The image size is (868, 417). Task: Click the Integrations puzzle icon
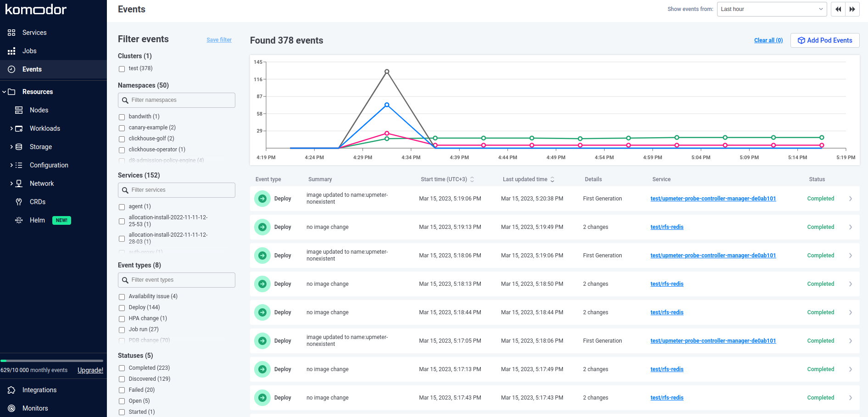[11, 390]
